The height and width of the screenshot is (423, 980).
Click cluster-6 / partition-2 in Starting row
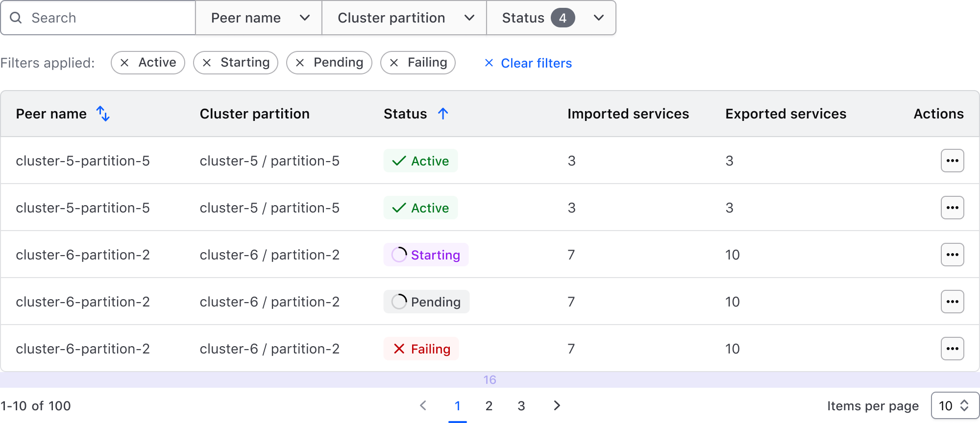tap(269, 255)
